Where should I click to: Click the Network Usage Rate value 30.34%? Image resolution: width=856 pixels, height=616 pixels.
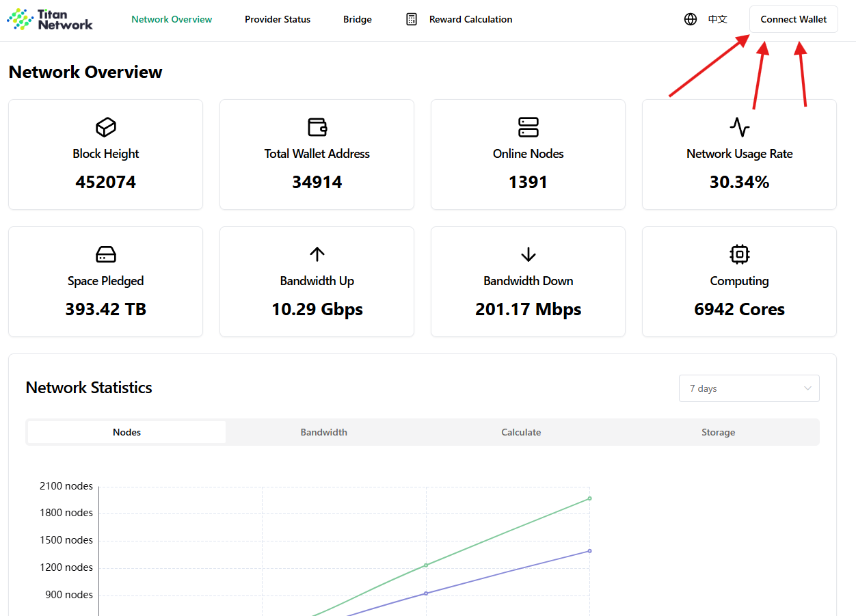740,183
